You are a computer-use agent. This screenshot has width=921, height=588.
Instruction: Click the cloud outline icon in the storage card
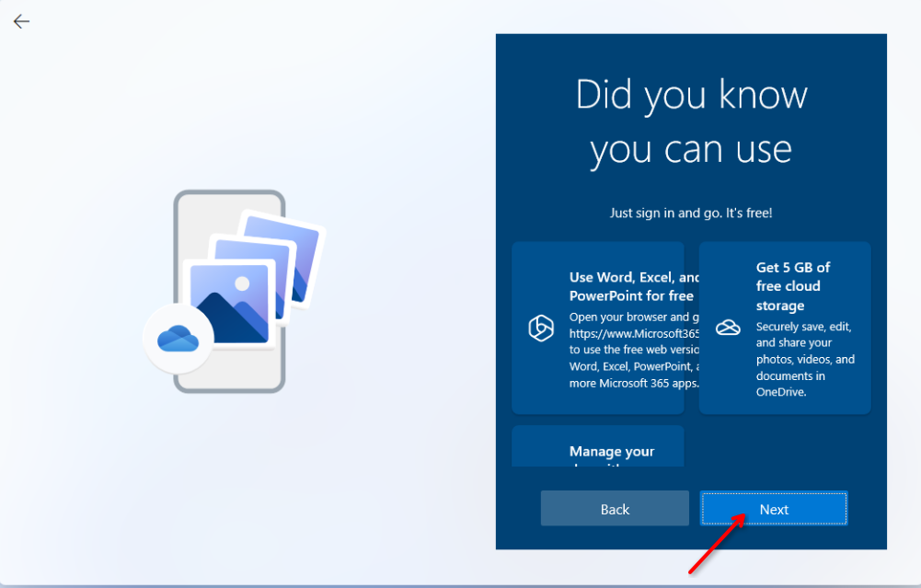728,328
